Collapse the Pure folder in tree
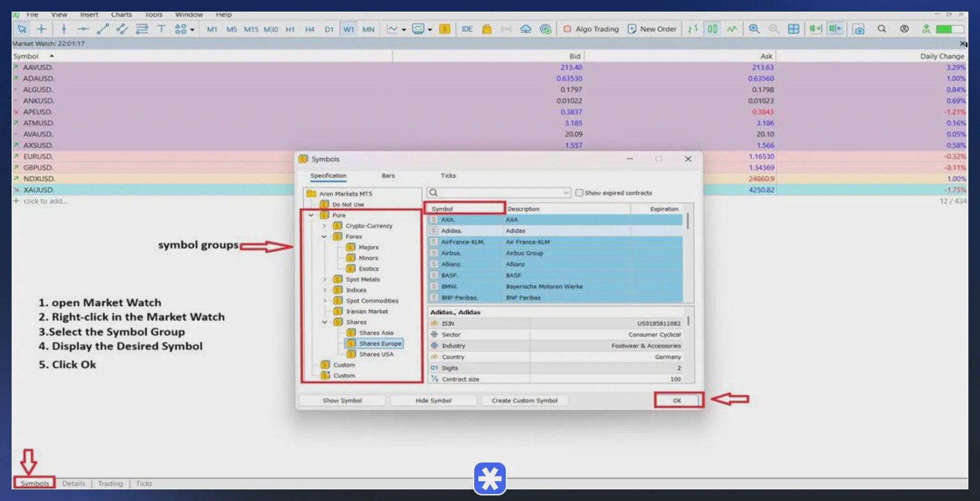 pos(311,215)
